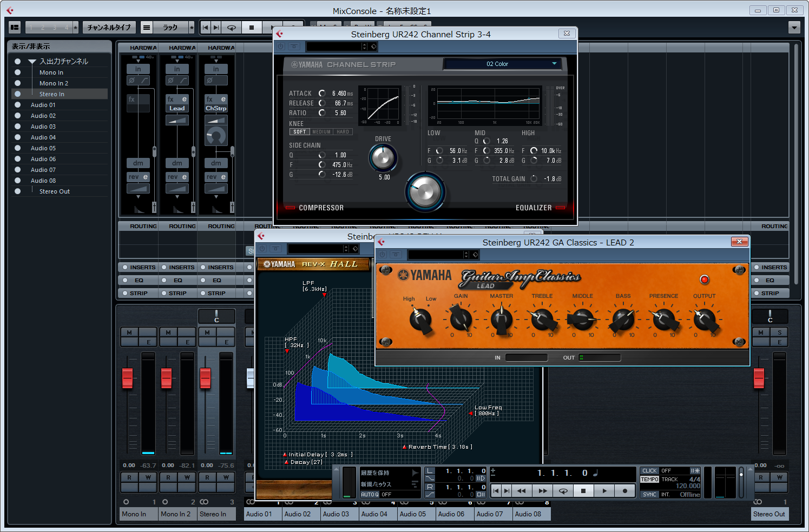Open preset management icon in GA Classics window
809x532 pixels.
coord(476,255)
